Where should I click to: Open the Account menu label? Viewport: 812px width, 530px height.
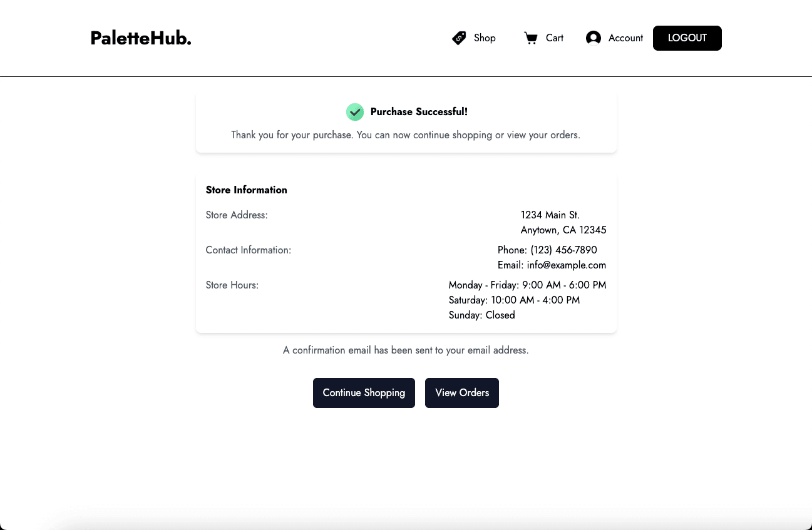[625, 38]
